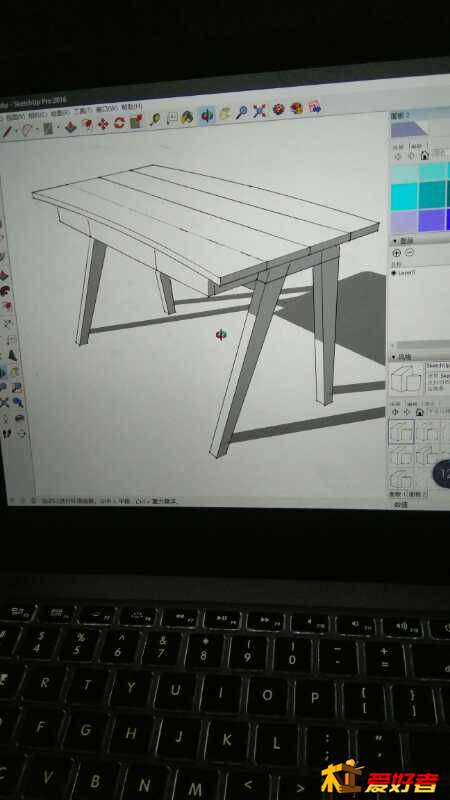Select the Rotate tool
This screenshot has width=450, height=800.
pyautogui.click(x=119, y=122)
